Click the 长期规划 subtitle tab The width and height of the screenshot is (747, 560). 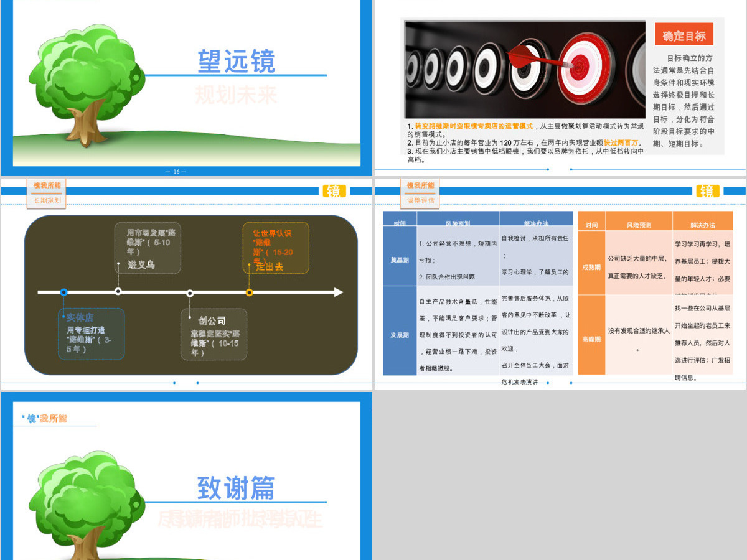pos(47,200)
